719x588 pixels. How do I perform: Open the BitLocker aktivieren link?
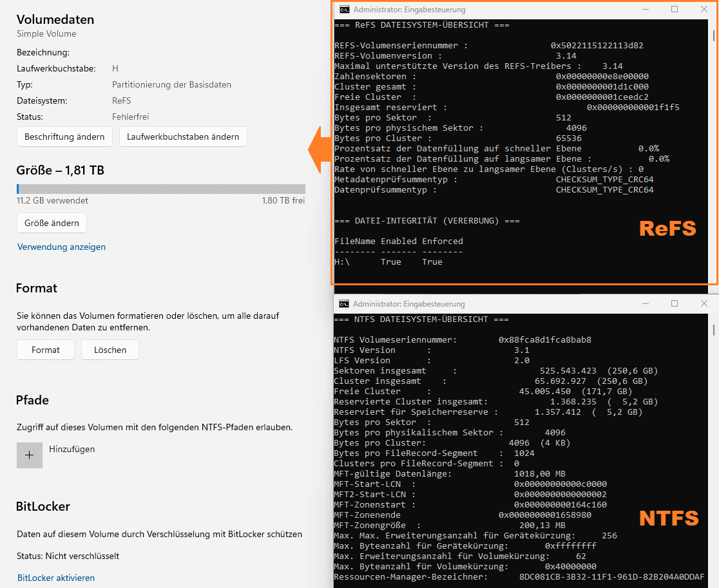point(56,578)
